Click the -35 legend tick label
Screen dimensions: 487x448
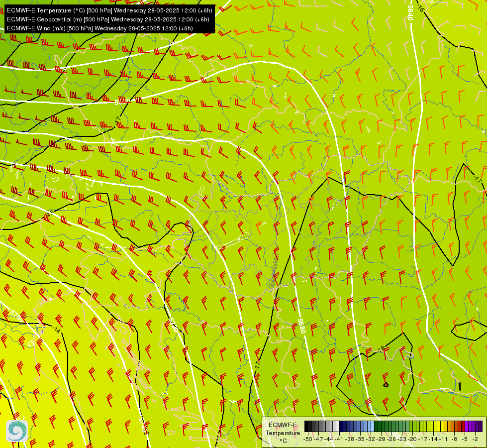pyautogui.click(x=360, y=439)
